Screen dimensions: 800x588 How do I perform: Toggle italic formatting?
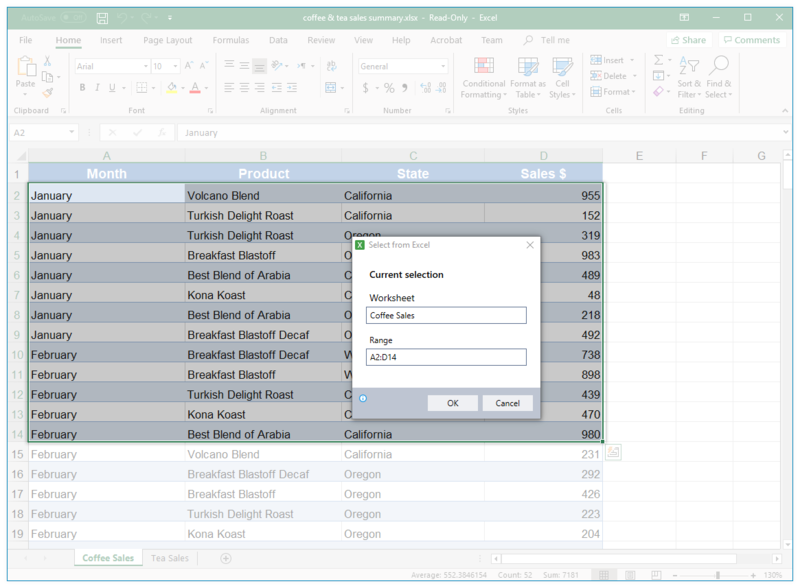tap(96, 88)
